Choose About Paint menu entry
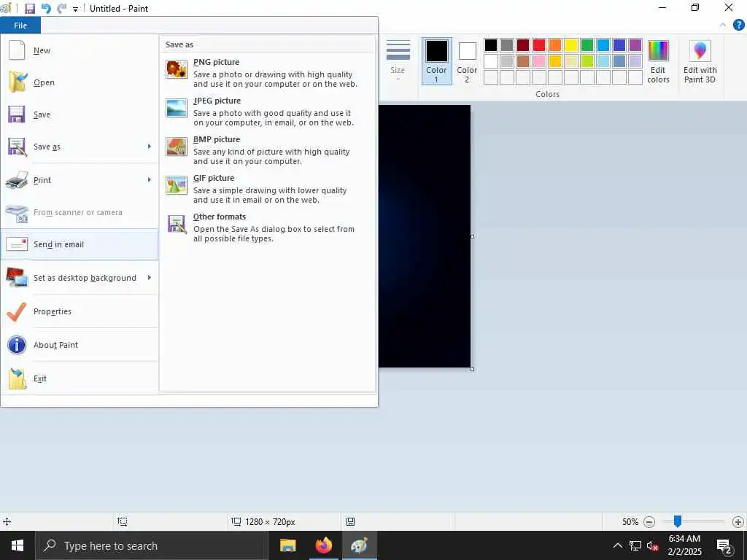Image resolution: width=747 pixels, height=560 pixels. [x=79, y=345]
